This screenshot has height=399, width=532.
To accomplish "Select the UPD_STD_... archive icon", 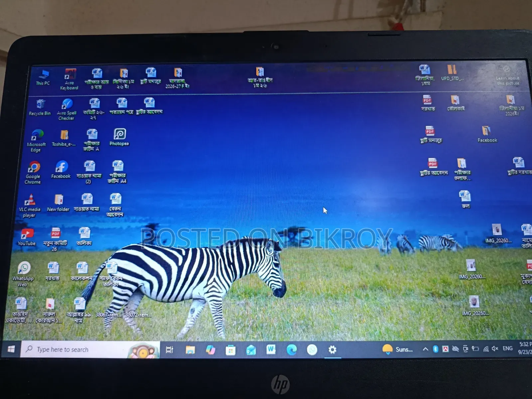I will tap(452, 73).
